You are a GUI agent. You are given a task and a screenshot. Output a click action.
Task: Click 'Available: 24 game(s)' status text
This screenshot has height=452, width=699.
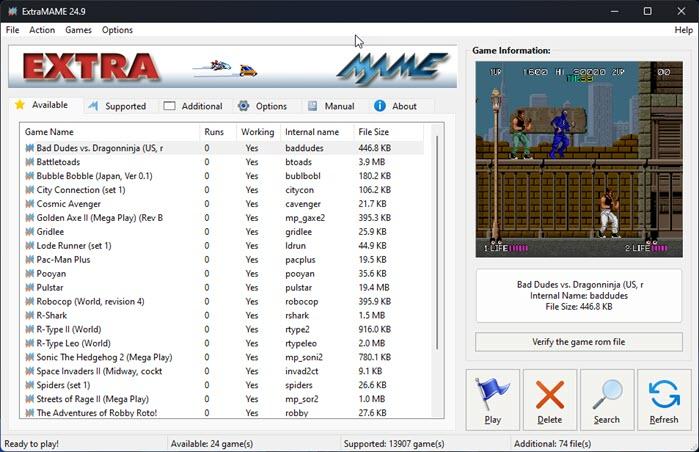click(x=212, y=444)
